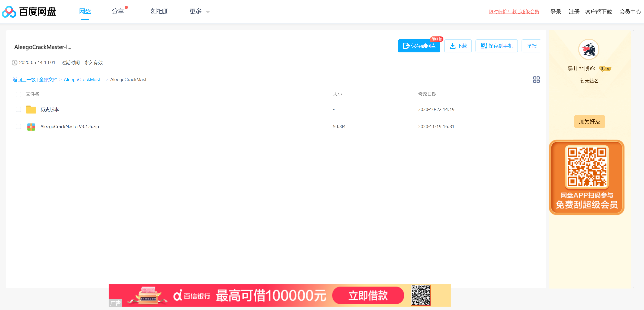Click the banner ad QR code
Screen dimensions: 644x310
coord(421,295)
